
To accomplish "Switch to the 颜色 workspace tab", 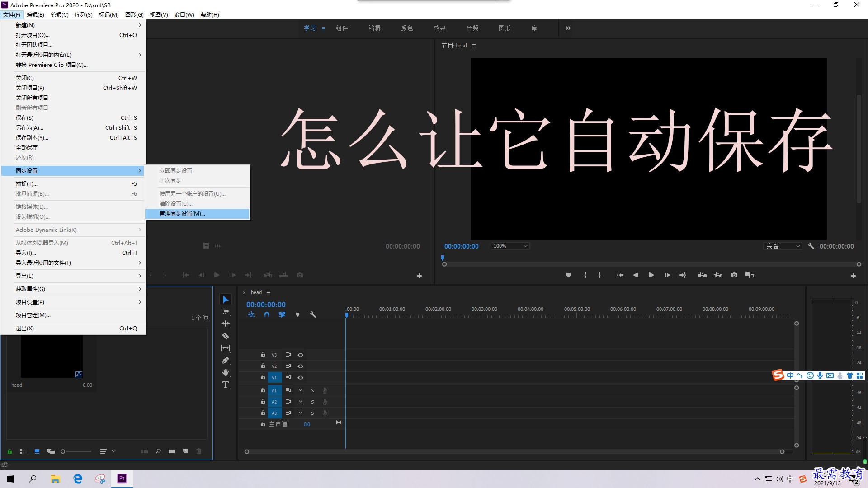I will point(407,28).
